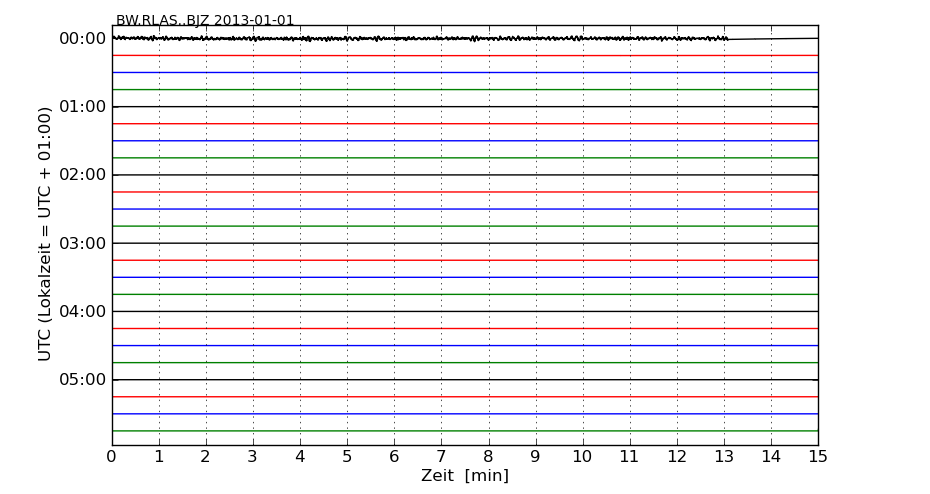
Task: Select the 00:00 y-axis tick label
Action: click(82, 39)
